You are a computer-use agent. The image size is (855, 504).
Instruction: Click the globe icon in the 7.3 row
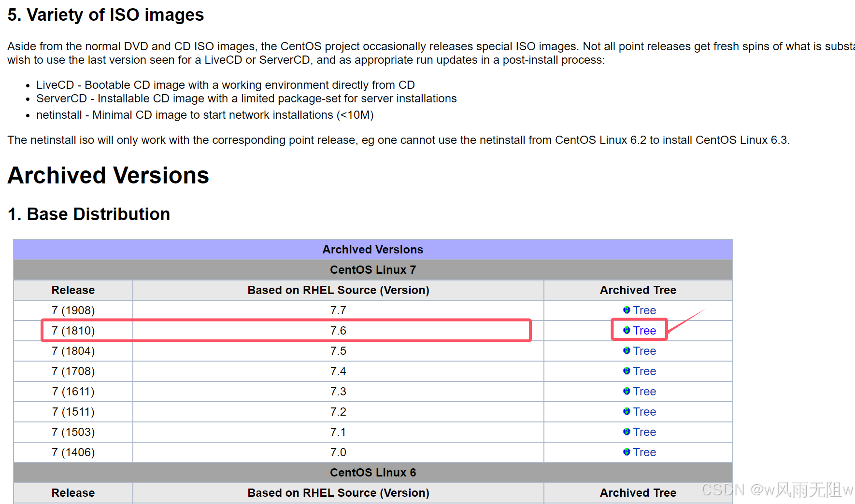(627, 391)
